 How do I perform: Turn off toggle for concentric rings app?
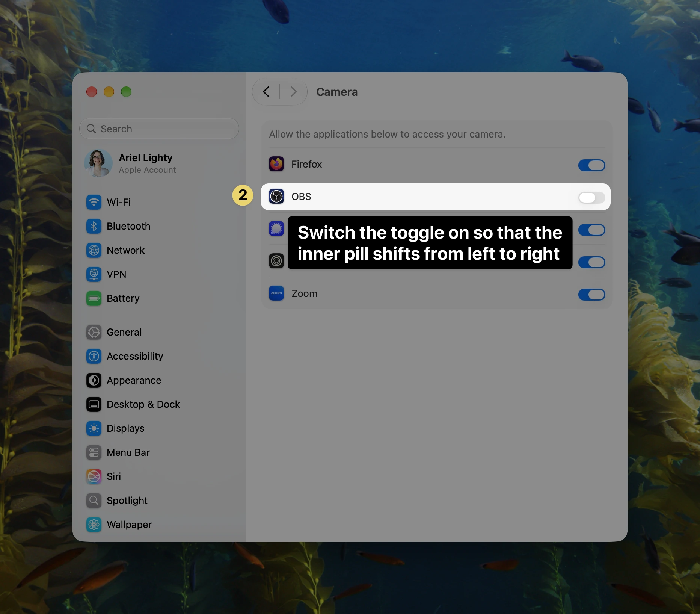pos(591,262)
